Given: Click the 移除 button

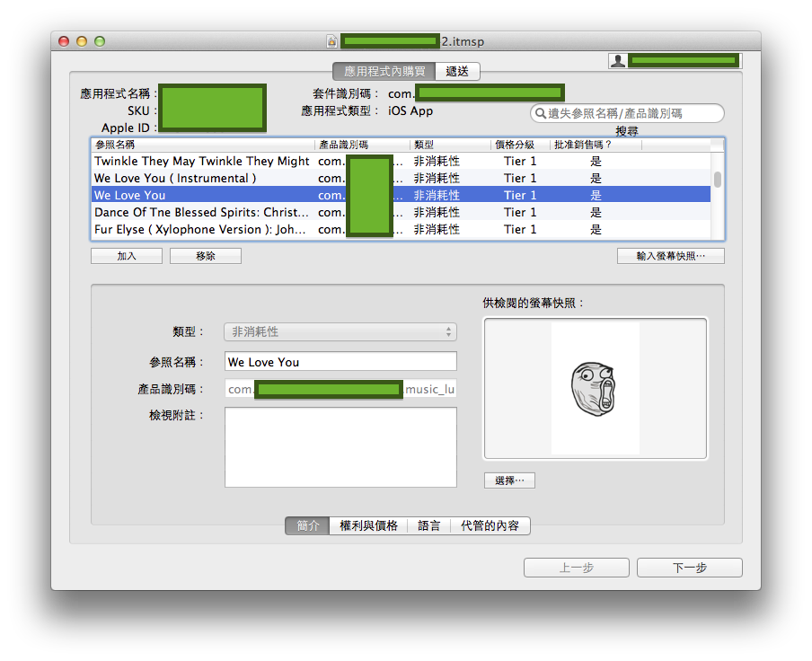Looking at the screenshot, I should [206, 256].
